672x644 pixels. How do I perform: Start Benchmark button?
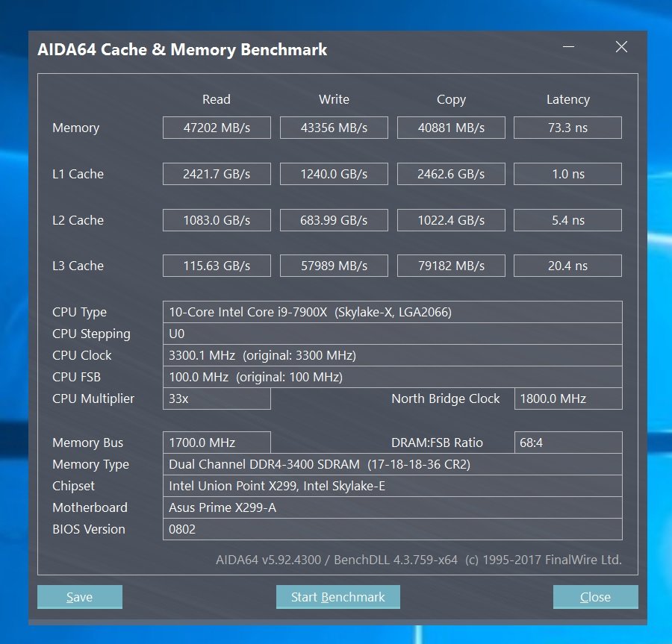pyautogui.click(x=337, y=597)
